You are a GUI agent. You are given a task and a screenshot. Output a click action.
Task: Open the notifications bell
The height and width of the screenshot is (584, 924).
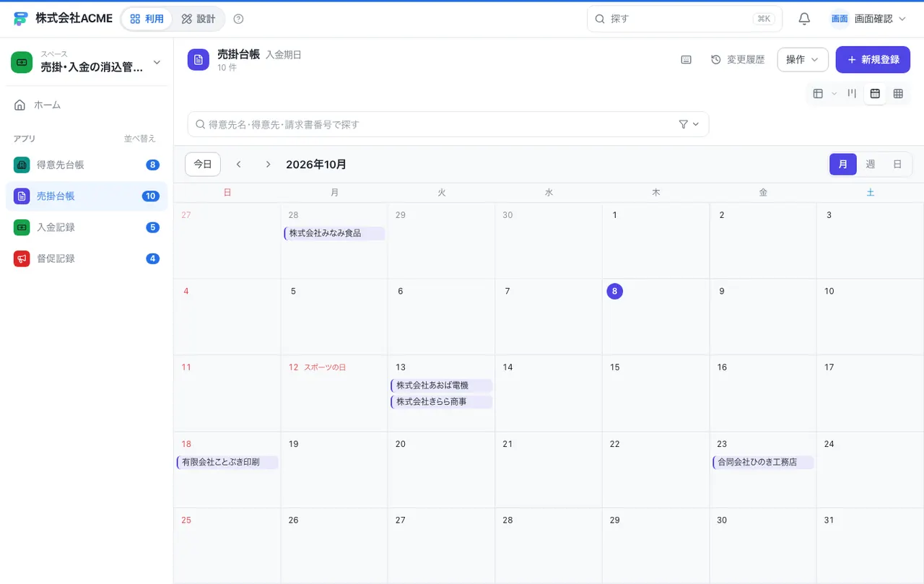coord(804,19)
